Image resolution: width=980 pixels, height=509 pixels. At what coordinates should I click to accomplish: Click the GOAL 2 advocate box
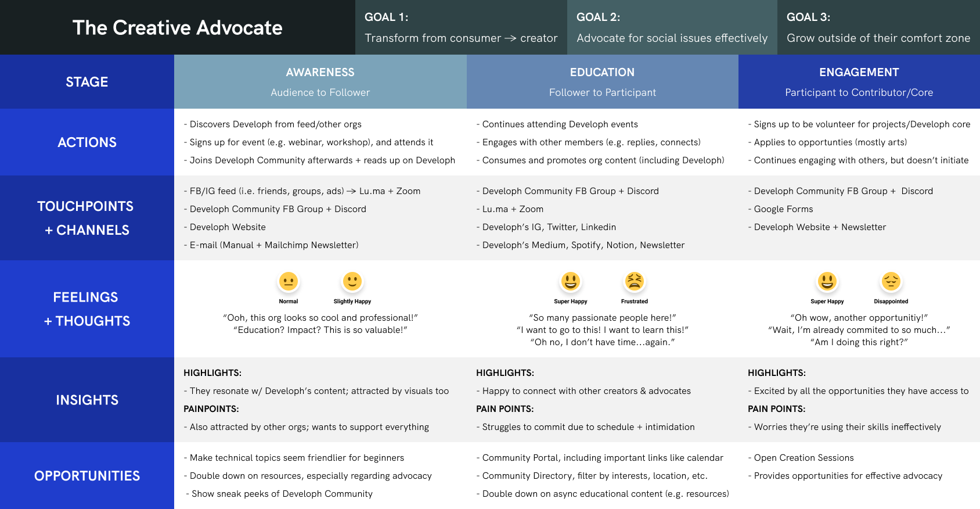point(672,27)
